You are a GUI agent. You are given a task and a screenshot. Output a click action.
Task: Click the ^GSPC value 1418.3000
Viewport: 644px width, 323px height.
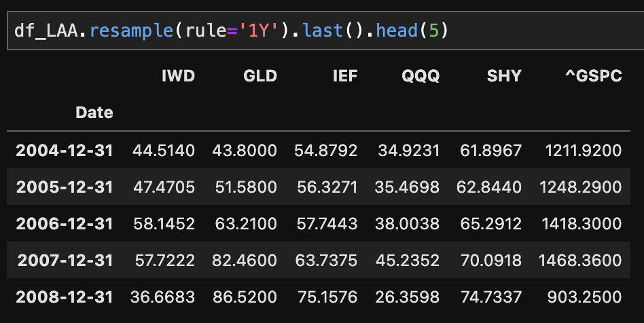[582, 224]
